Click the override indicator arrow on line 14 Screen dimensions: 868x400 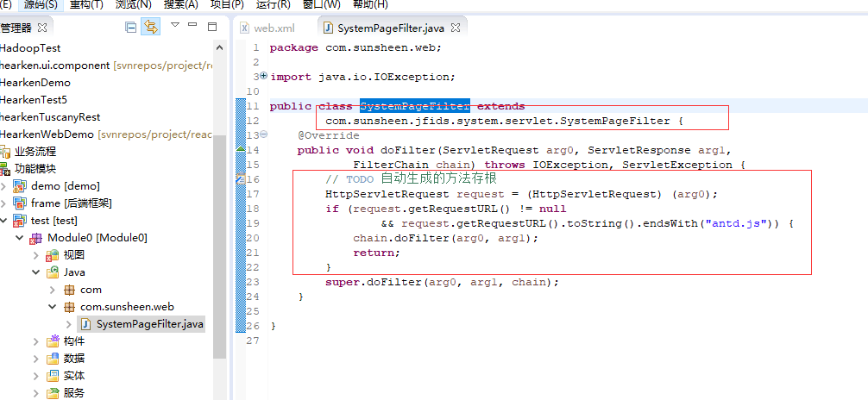(242, 150)
